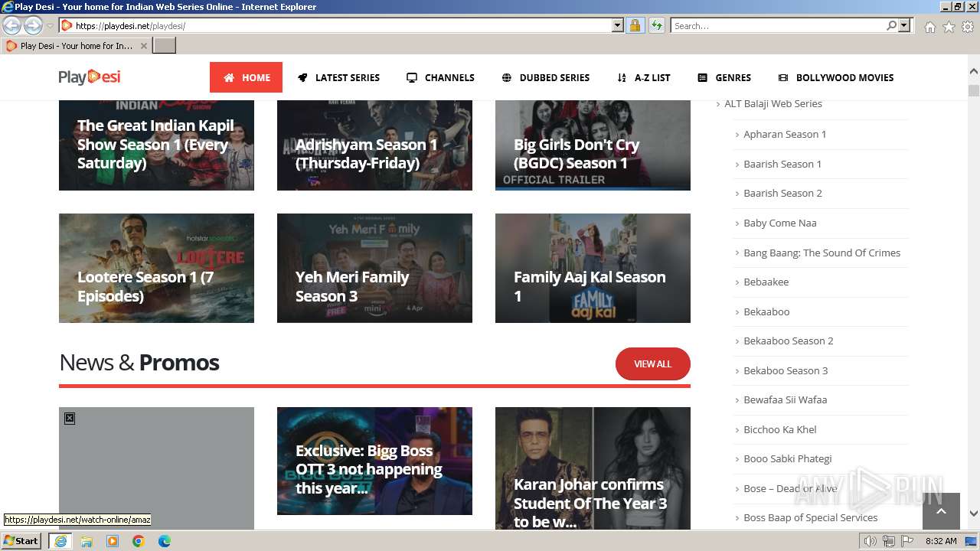980x551 pixels.
Task: Open A-Z LIST menu
Action: click(643, 77)
